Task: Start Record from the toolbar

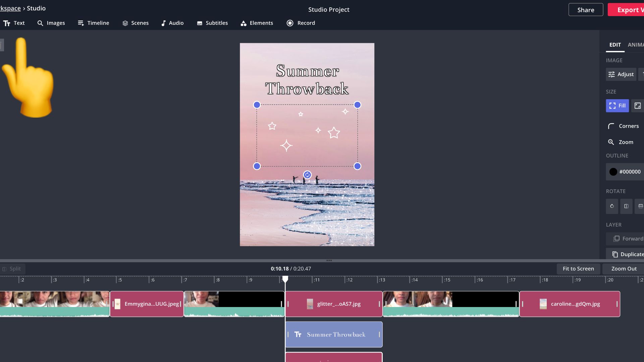Action: [301, 23]
